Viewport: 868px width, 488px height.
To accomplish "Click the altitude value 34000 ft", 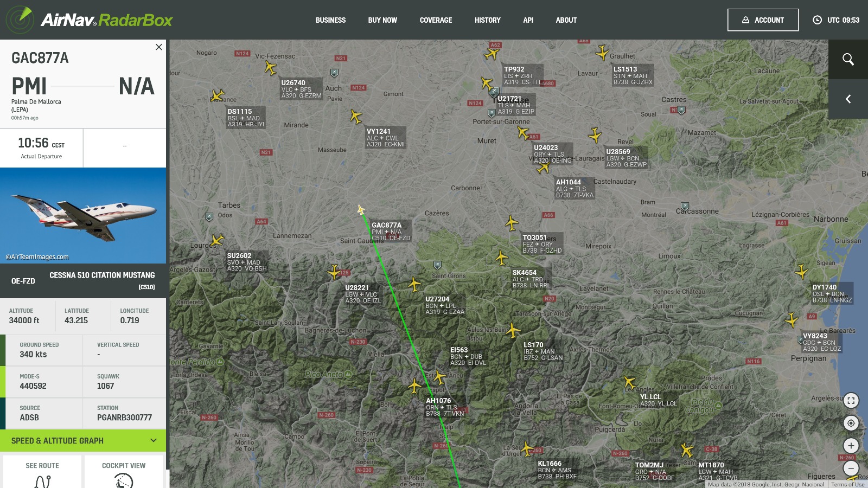I will pos(24,320).
